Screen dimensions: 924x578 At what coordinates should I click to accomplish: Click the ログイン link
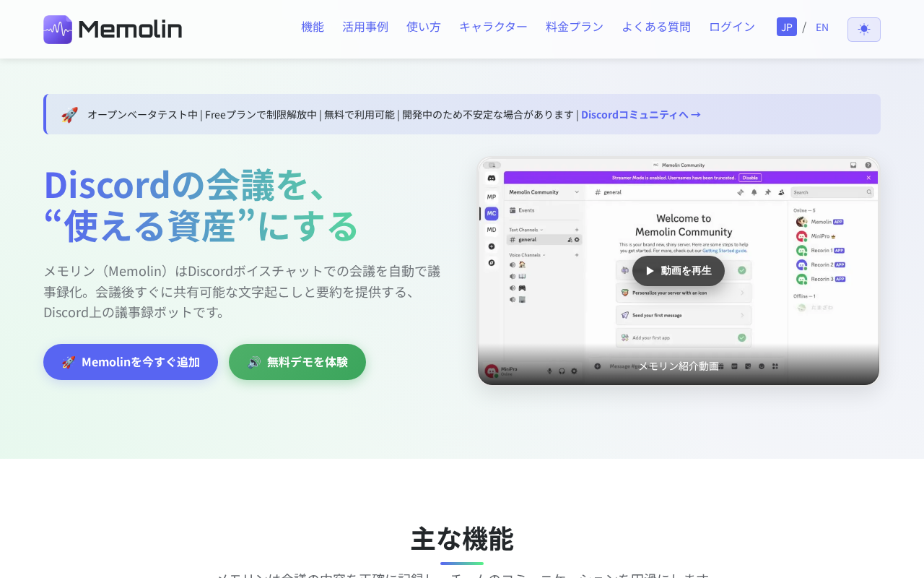[x=732, y=27]
